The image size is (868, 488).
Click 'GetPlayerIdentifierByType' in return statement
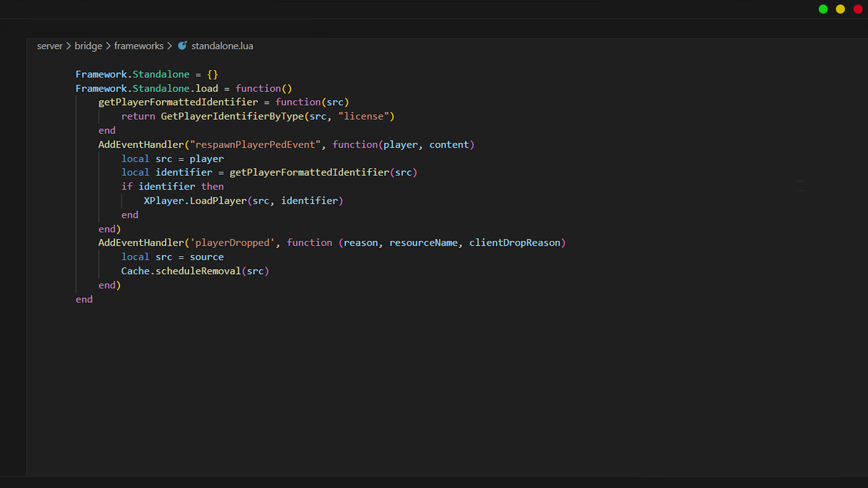point(232,117)
